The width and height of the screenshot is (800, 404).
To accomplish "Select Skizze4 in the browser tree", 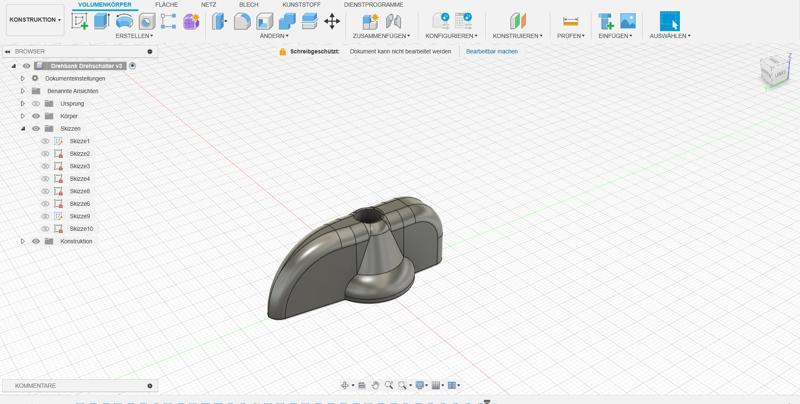I will coord(80,179).
